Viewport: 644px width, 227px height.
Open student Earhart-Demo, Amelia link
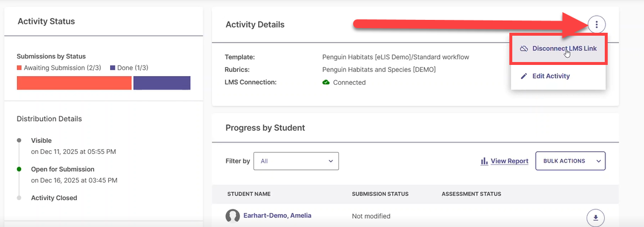click(278, 215)
